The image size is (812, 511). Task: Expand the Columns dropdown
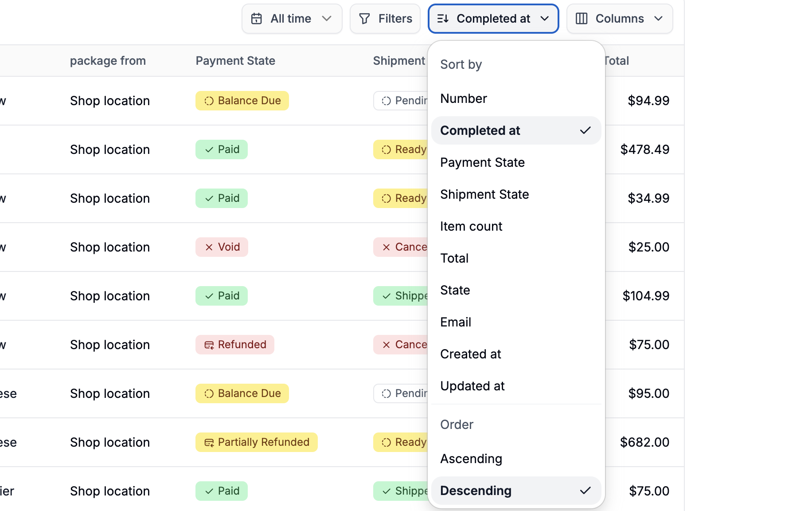[619, 18]
